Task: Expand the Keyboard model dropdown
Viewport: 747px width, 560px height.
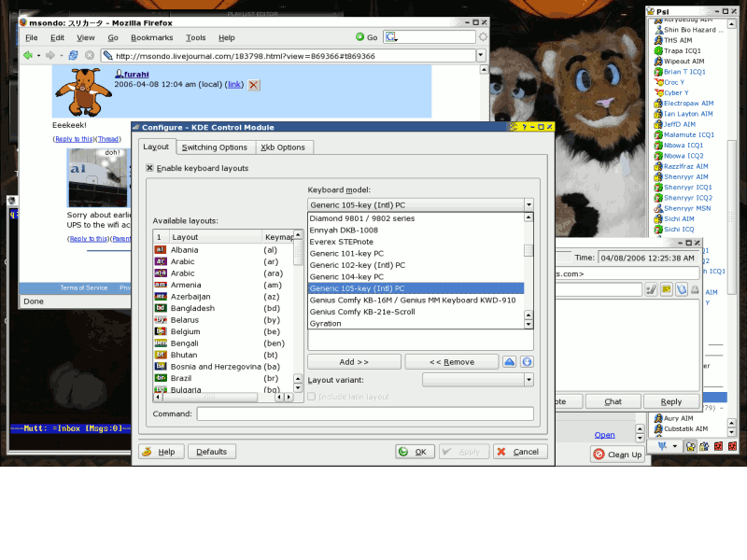Action: (x=529, y=204)
